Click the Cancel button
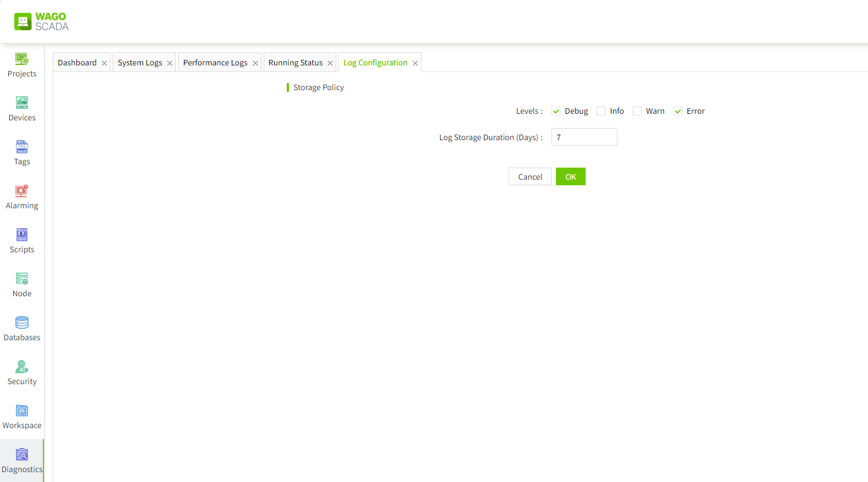Viewport: 868px width, 482px height. tap(530, 176)
